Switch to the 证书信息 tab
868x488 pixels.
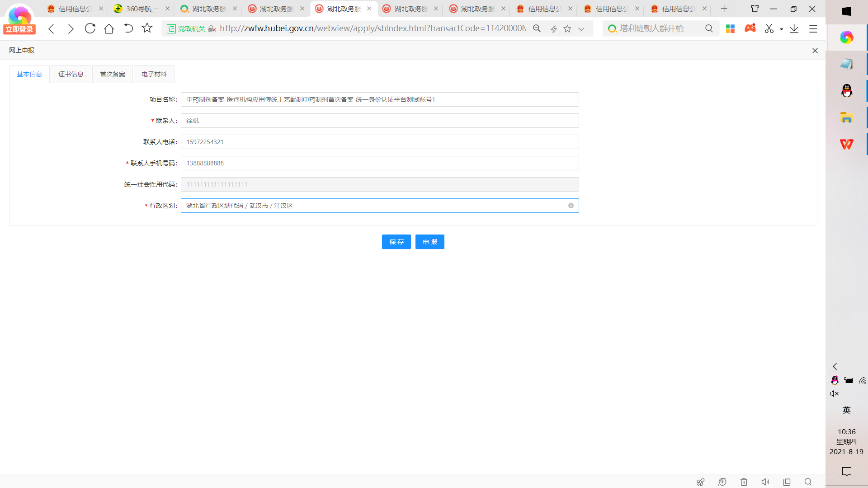pos(71,74)
